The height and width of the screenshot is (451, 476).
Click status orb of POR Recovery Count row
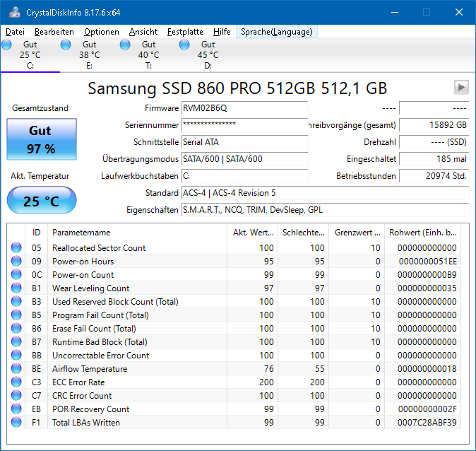pyautogui.click(x=16, y=409)
